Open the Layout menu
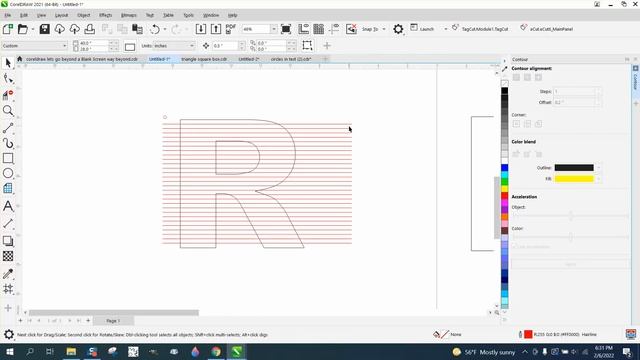 pos(61,15)
